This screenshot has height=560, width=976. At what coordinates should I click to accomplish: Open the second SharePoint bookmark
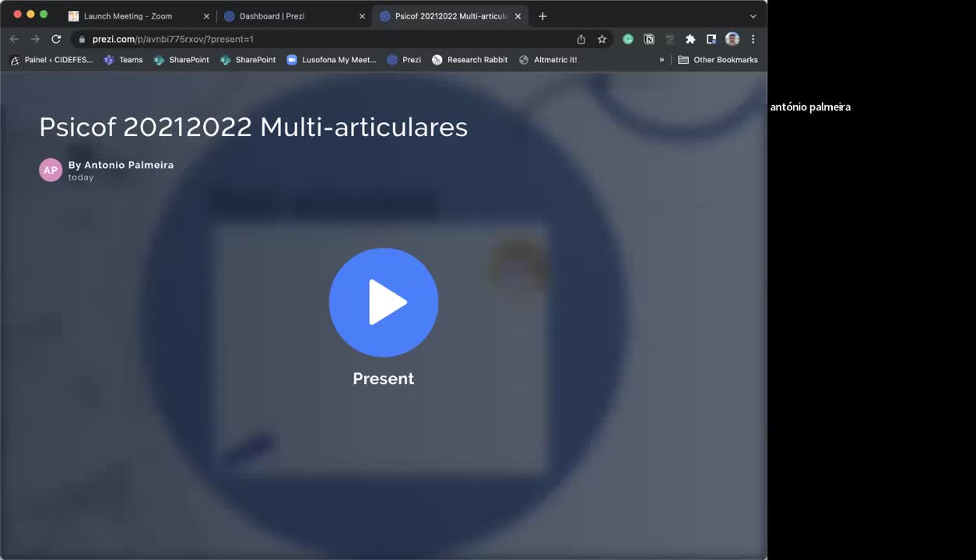coord(248,60)
